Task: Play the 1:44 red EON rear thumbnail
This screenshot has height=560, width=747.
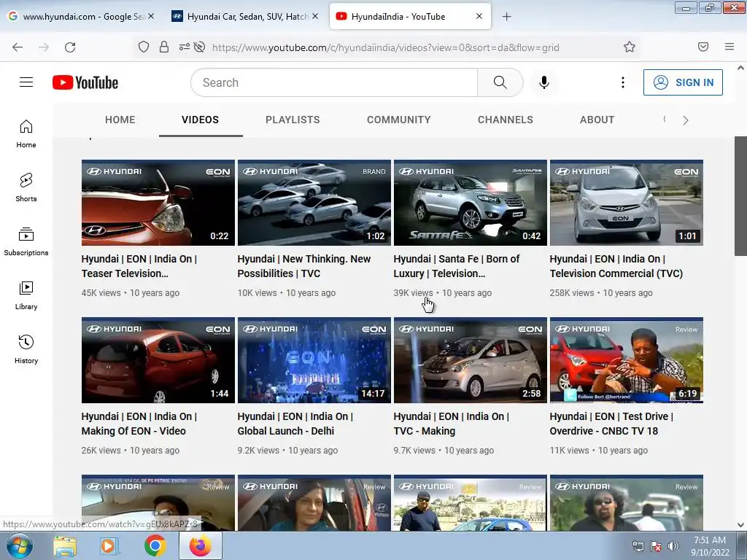Action: click(158, 360)
